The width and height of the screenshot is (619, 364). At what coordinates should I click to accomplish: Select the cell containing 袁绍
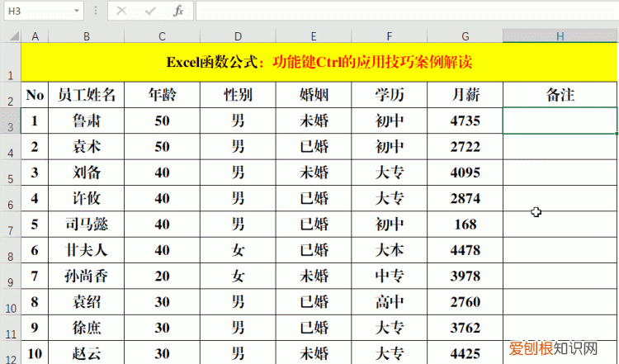[x=87, y=302]
